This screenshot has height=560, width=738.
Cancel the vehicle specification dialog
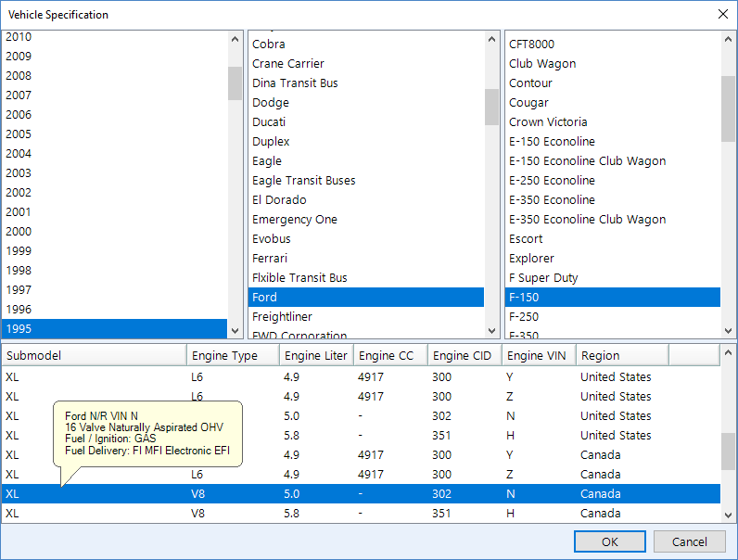(689, 541)
